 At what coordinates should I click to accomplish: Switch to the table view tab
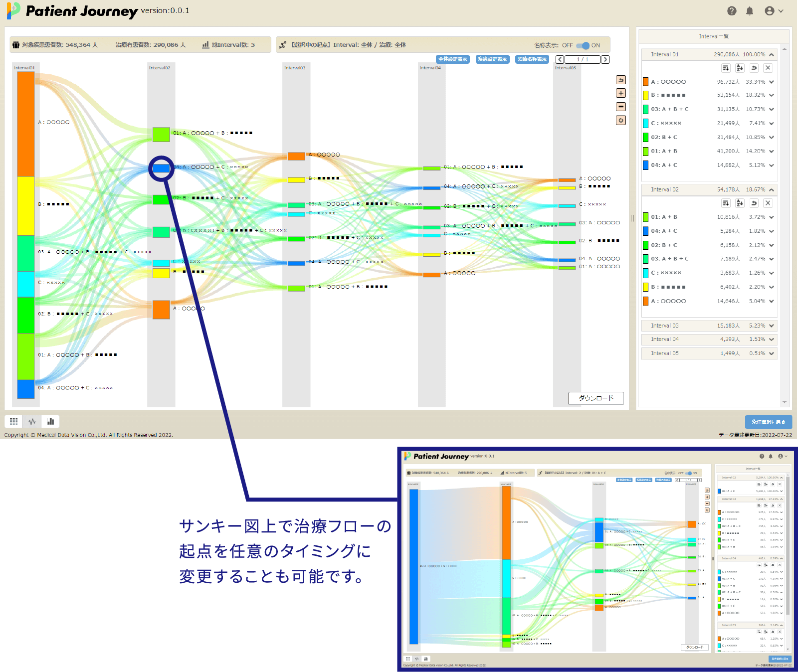(x=14, y=421)
